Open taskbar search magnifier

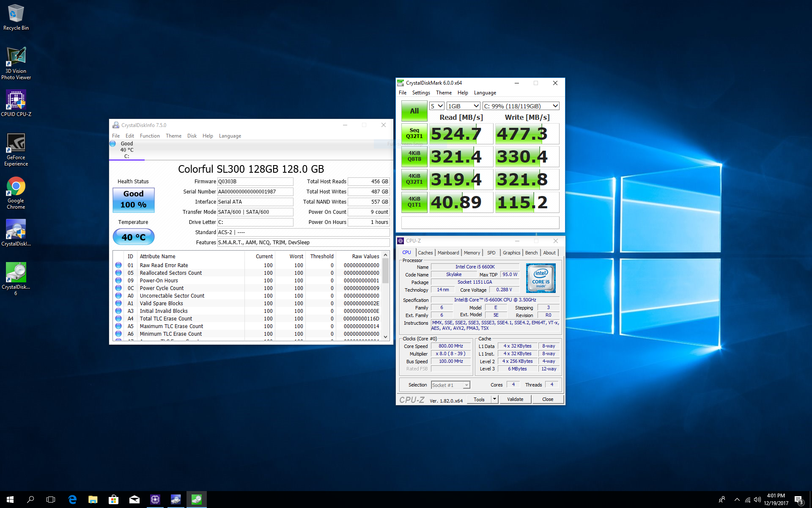pyautogui.click(x=30, y=500)
